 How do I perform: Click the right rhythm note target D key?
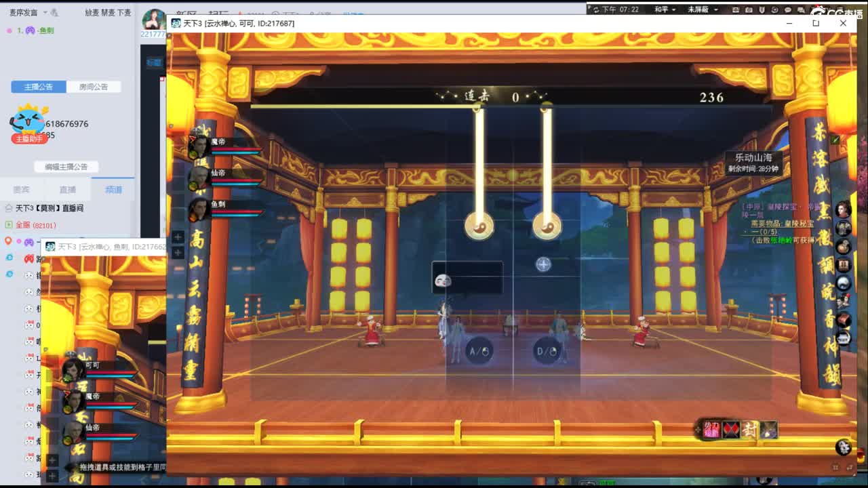(547, 351)
